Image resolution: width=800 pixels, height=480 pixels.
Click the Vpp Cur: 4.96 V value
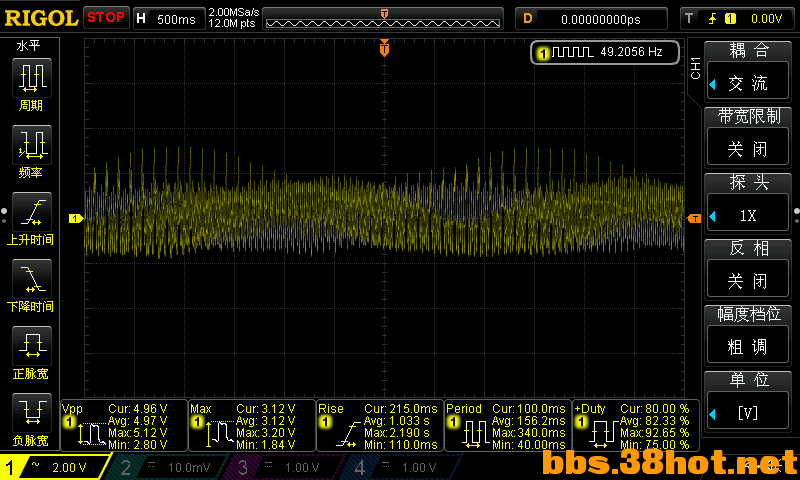click(138, 409)
